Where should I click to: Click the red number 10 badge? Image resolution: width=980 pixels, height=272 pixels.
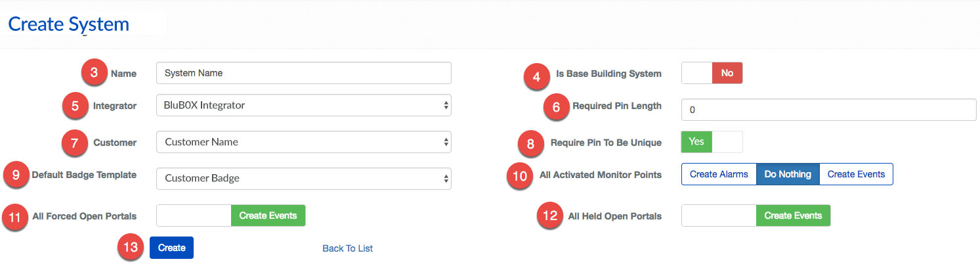(x=519, y=176)
